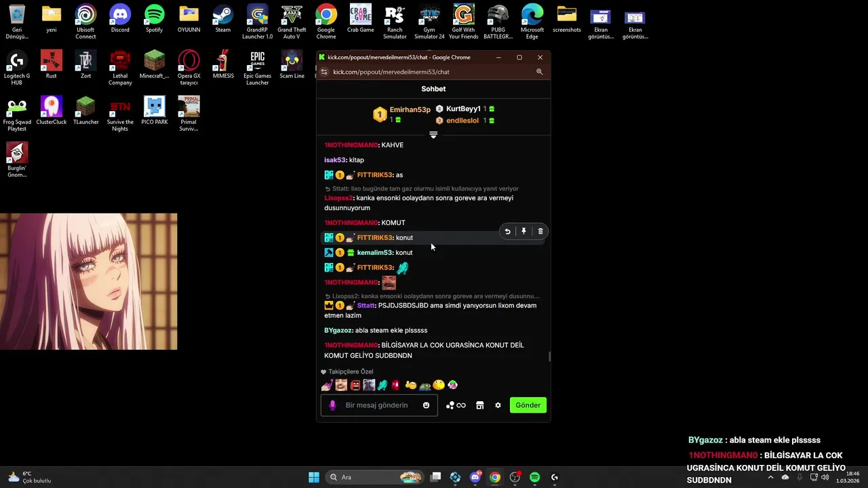The image size is (868, 488).
Task: Open the channel points infinity button
Action: pyautogui.click(x=456, y=405)
